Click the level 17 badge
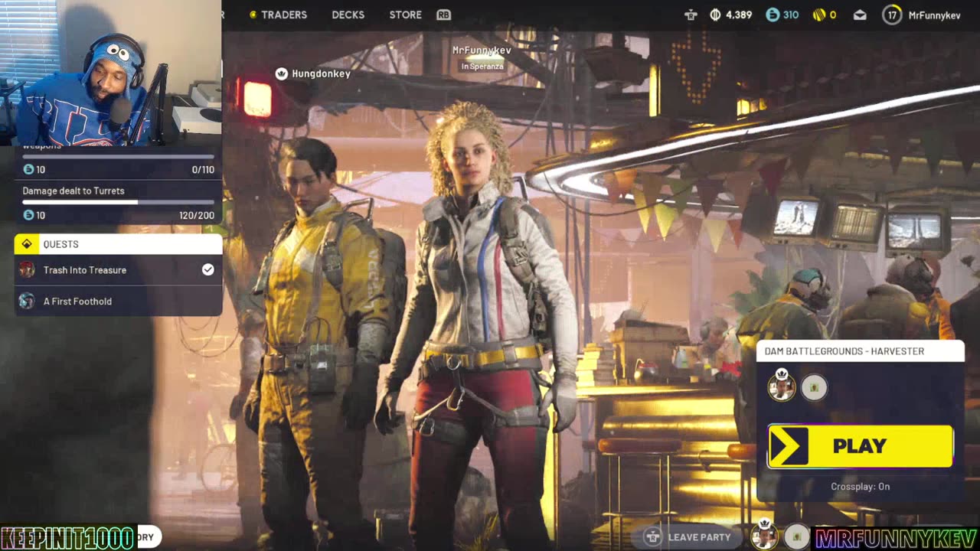The image size is (980, 551). (892, 15)
